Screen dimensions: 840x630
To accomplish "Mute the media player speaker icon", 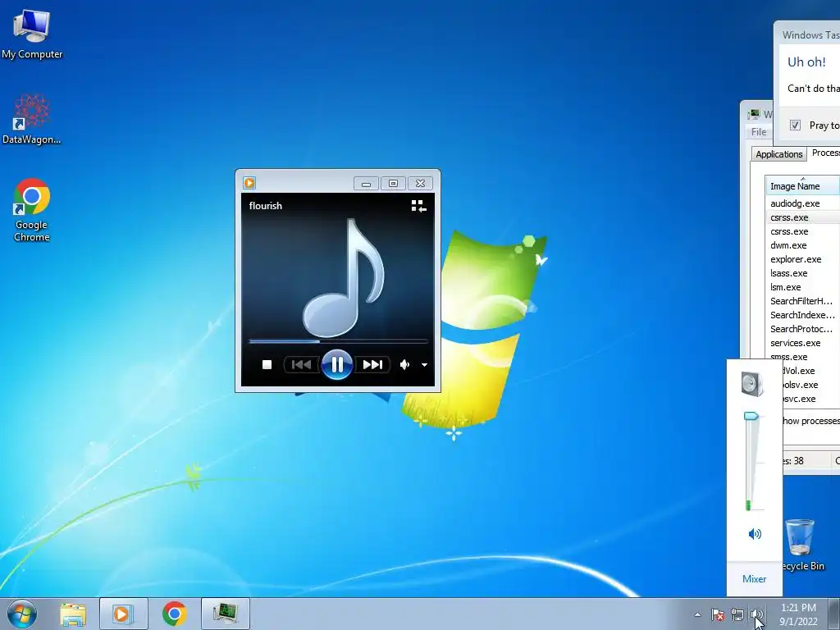I will pos(405,365).
